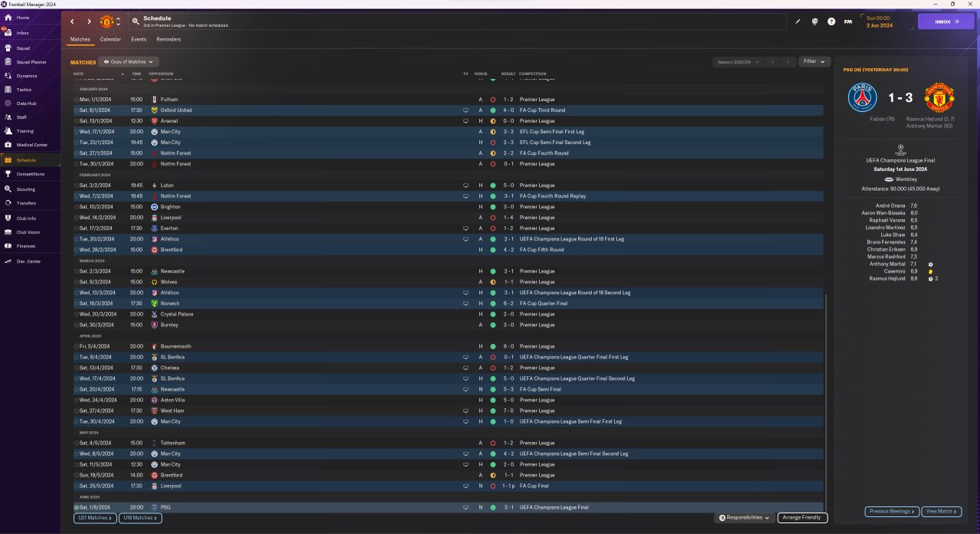This screenshot has height=534, width=980.
Task: Click Bruno Fernandes in player ratings list
Action: pyautogui.click(x=887, y=242)
